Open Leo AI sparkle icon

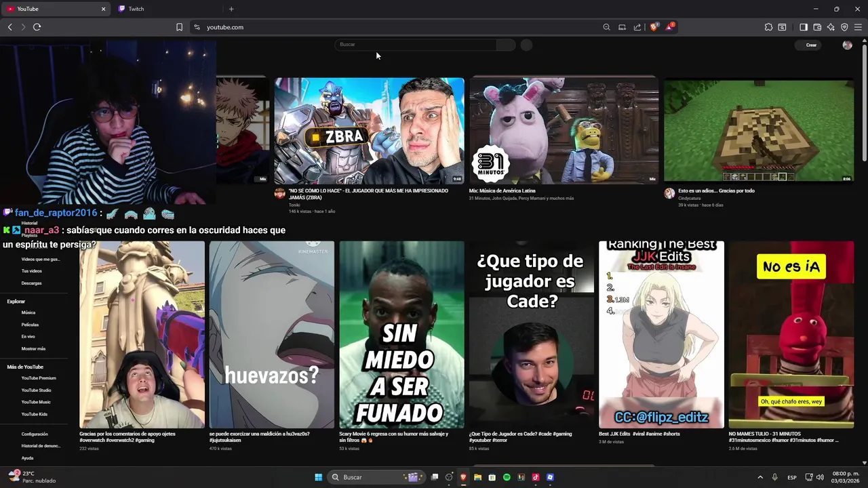[x=831, y=27]
